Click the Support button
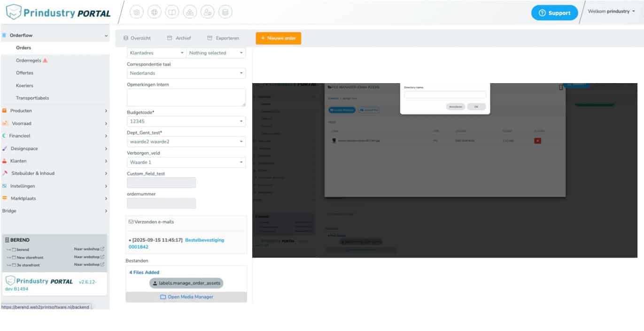This screenshot has height=331, width=644. (x=554, y=13)
